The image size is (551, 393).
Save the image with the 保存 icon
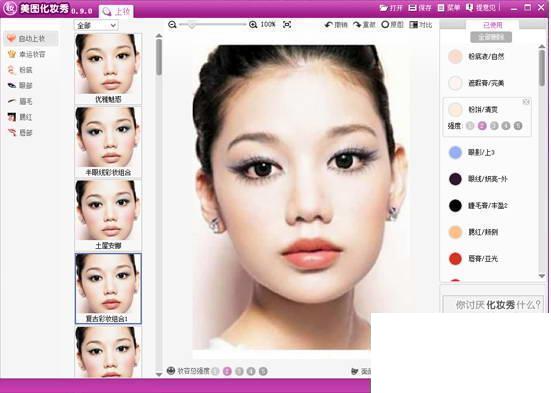pos(412,7)
